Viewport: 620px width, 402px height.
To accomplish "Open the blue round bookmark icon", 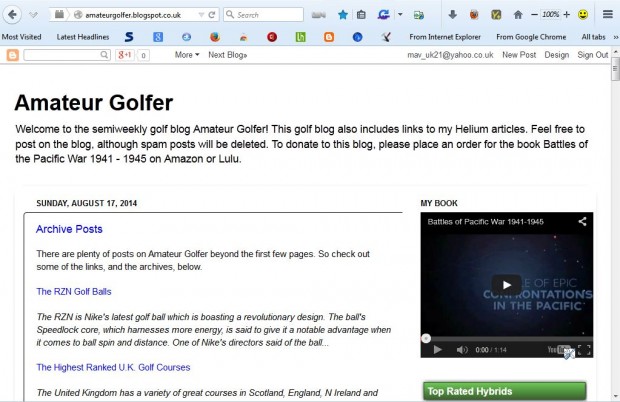I will (x=357, y=37).
